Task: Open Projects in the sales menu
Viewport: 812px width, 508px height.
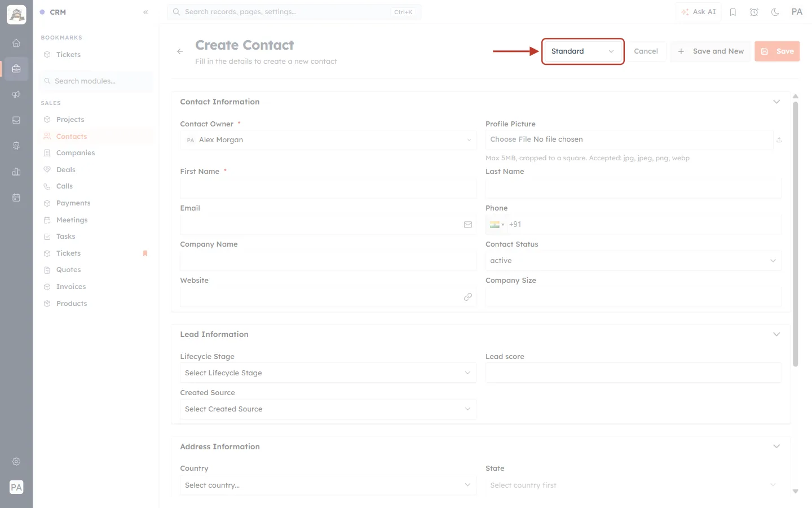Action: [x=70, y=120]
